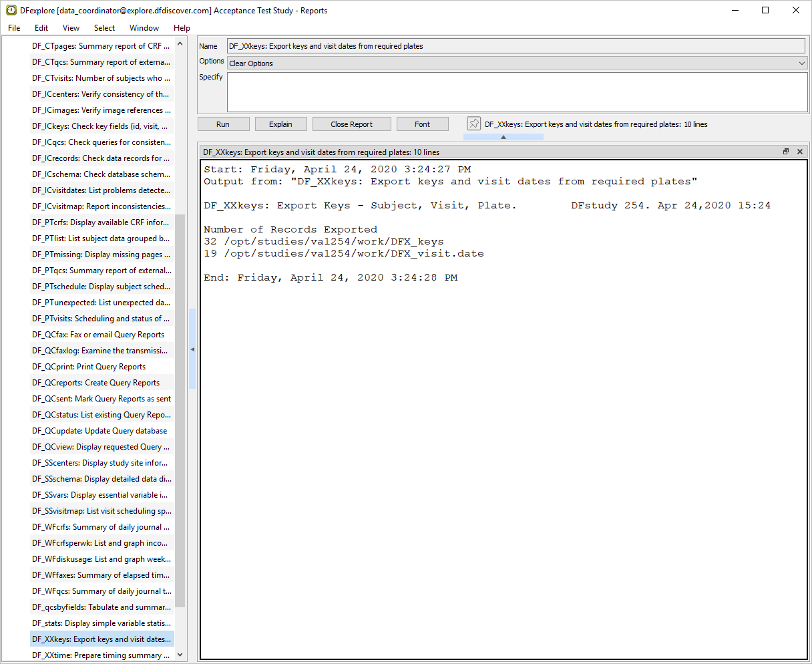812x664 pixels.
Task: Click the report list scroll-up arrow
Action: (180, 44)
